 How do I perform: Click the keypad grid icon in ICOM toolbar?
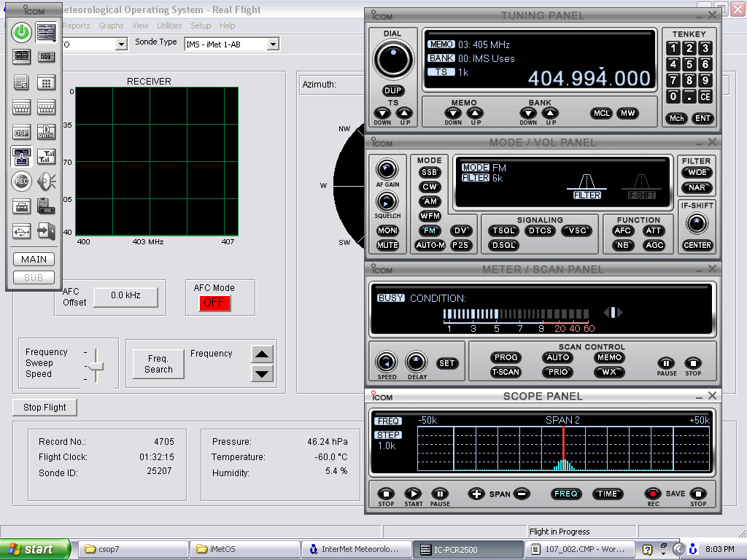coord(46,83)
